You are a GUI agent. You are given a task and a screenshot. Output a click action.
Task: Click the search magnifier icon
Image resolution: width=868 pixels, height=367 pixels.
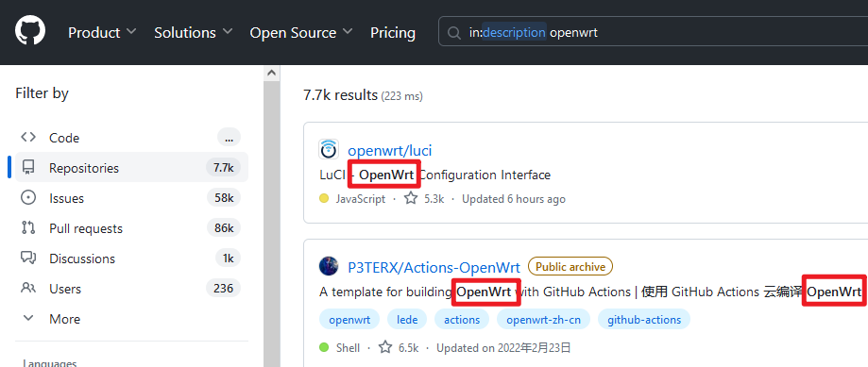[x=454, y=33]
